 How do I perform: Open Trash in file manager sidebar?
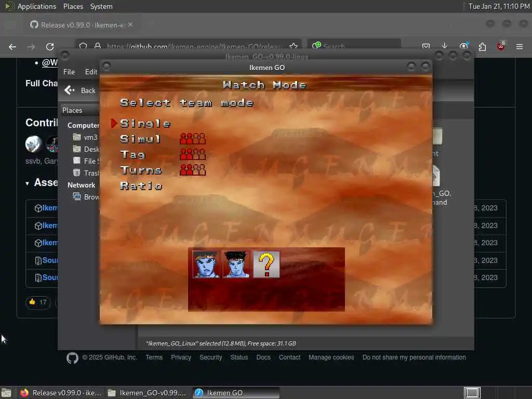[x=86, y=172]
